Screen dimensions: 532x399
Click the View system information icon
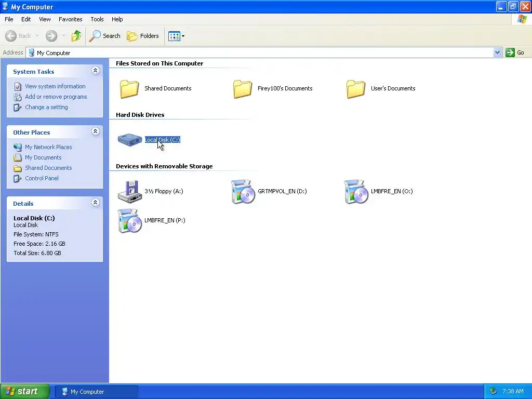click(x=18, y=87)
